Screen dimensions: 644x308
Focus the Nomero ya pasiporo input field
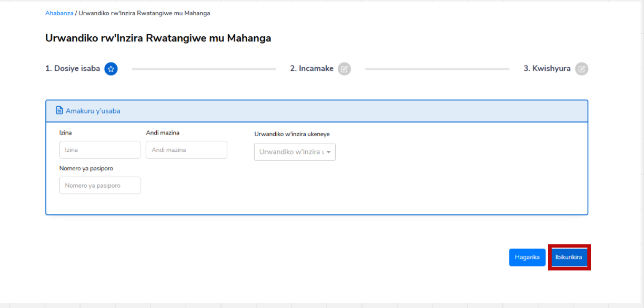pyautogui.click(x=100, y=186)
